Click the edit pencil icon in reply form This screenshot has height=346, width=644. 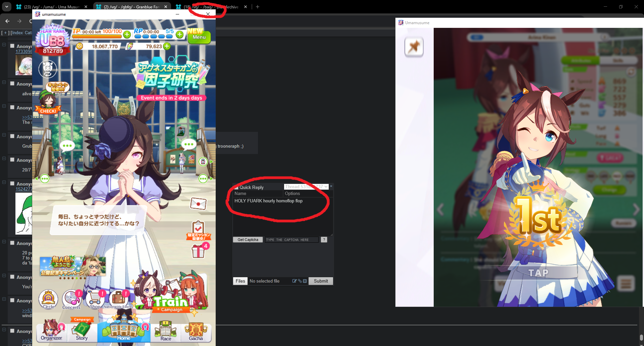(x=294, y=281)
